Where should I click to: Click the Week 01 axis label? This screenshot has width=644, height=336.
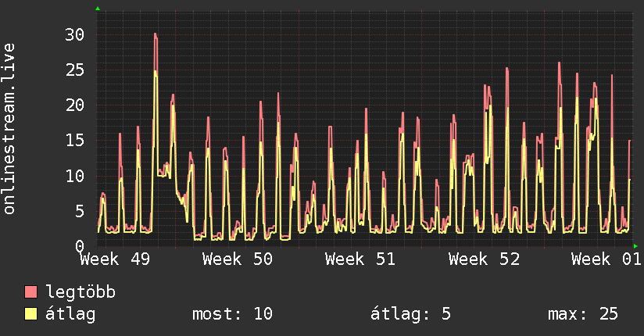pos(606,259)
